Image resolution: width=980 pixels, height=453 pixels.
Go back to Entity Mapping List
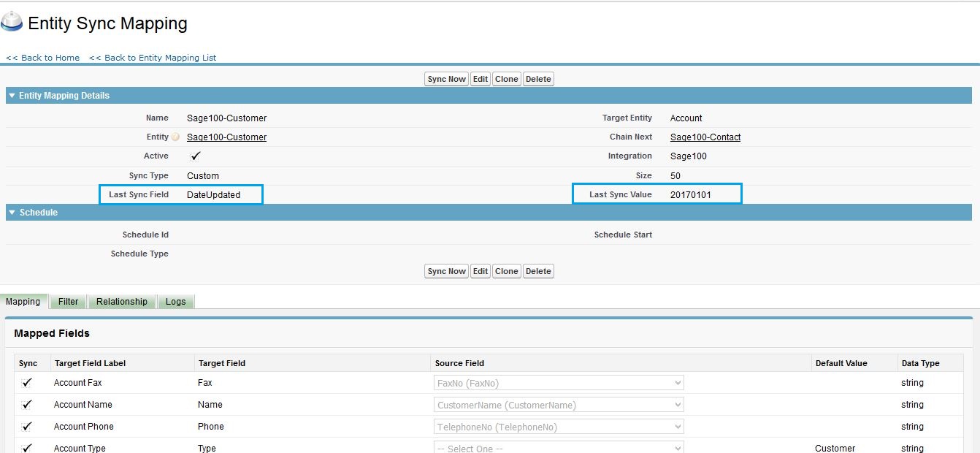(x=153, y=58)
